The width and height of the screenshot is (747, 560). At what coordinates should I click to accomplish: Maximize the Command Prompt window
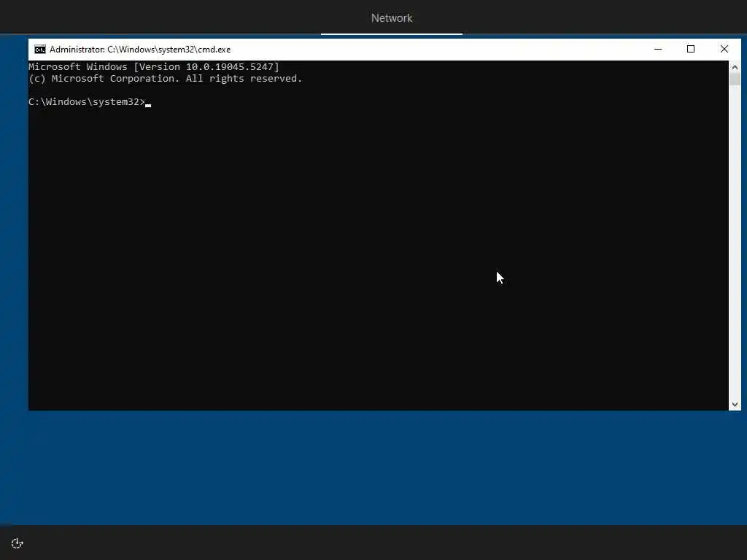click(691, 49)
